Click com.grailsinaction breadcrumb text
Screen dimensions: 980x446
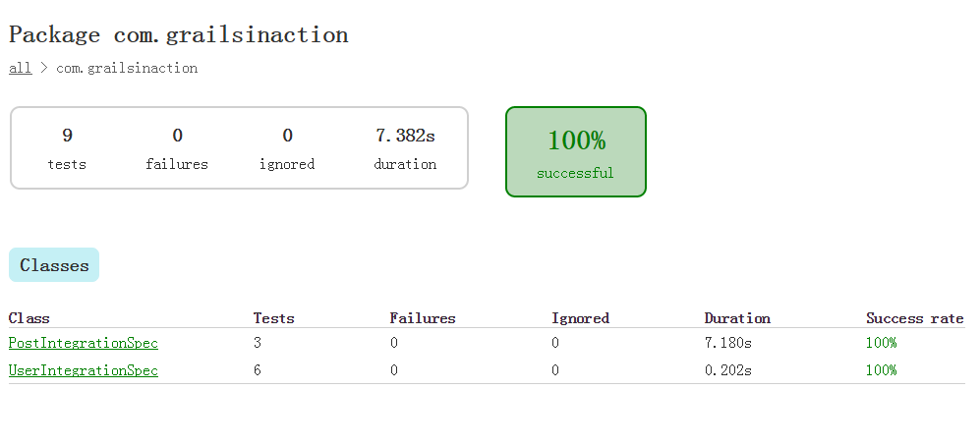click(x=127, y=68)
